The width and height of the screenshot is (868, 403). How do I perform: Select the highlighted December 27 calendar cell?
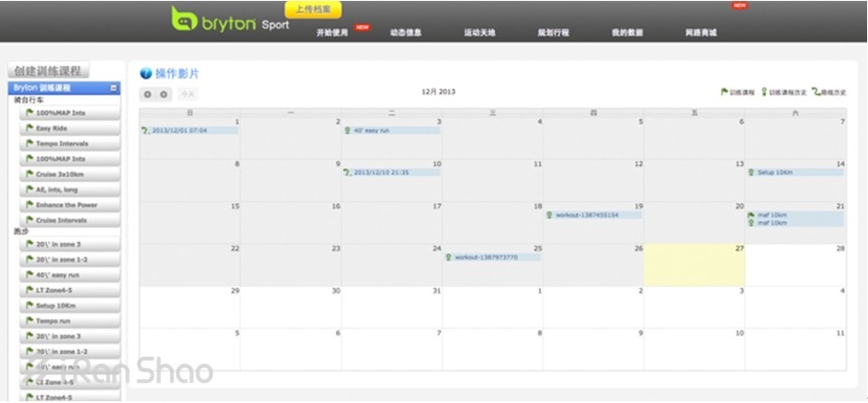[x=694, y=266]
